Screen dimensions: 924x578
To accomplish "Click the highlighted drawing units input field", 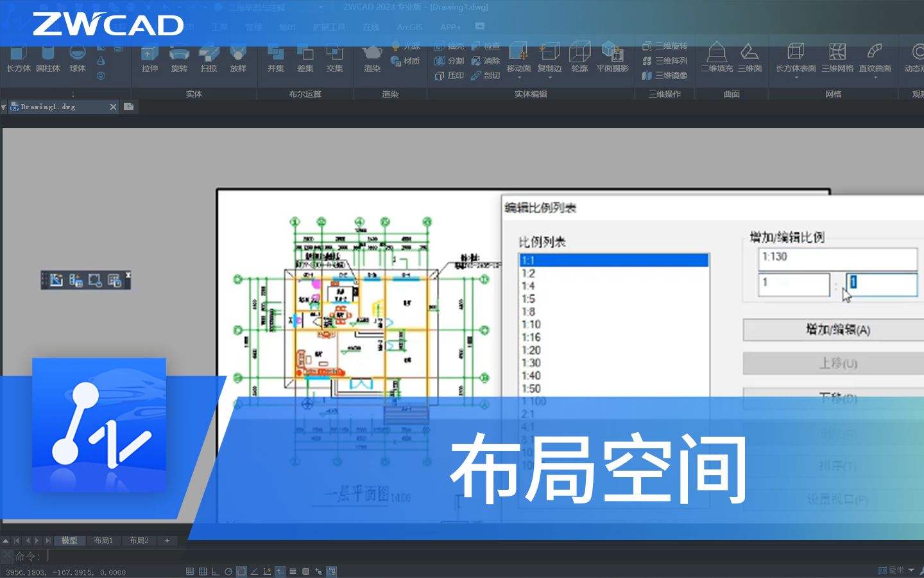I will click(x=882, y=285).
